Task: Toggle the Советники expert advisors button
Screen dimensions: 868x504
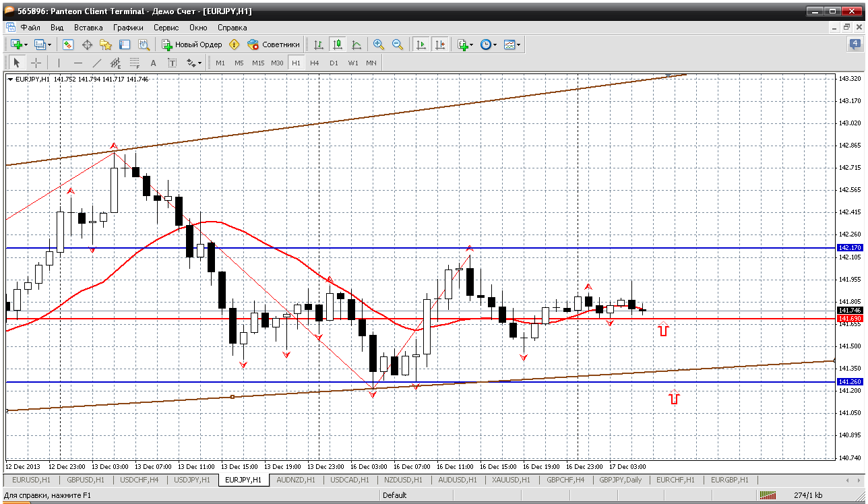Action: 274,44
